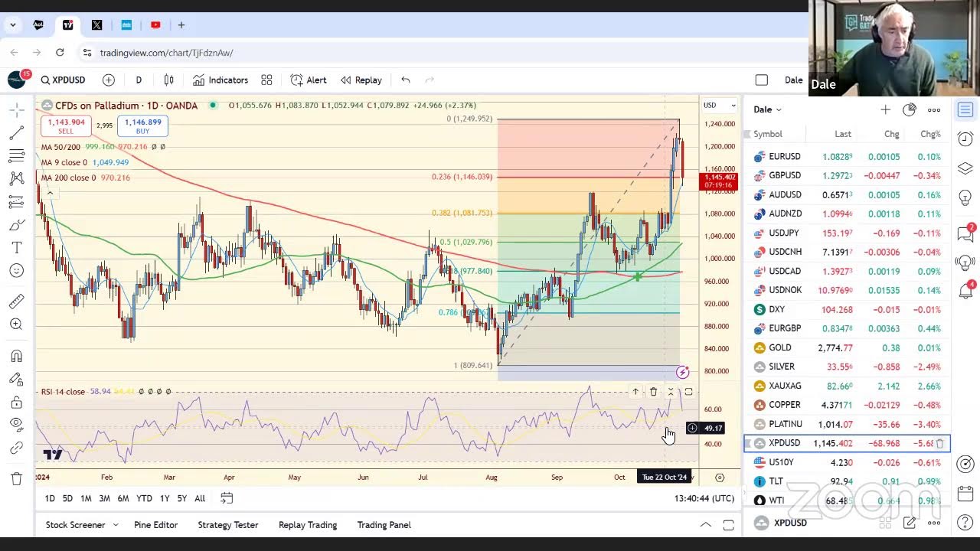Viewport: 980px width, 551px height.
Task: Open the ideas lightbulb panel
Action: [x=965, y=197]
